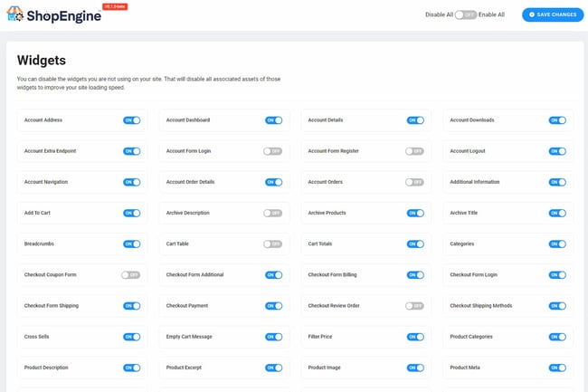This screenshot has height=392, width=588.
Task: Turn off the Categories widget toggle
Action: click(x=556, y=244)
